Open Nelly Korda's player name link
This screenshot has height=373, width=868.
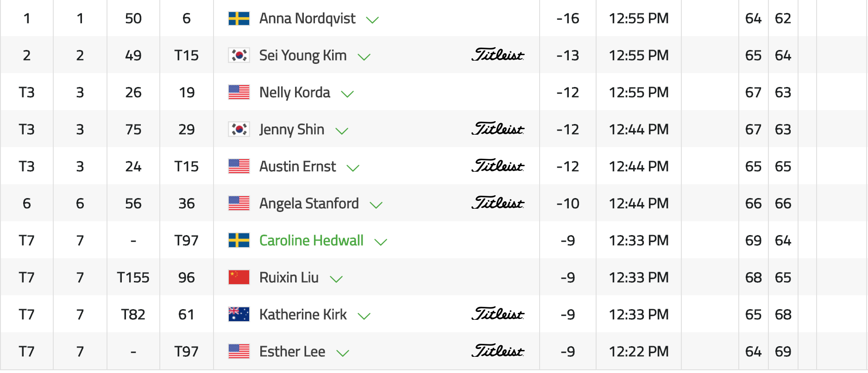295,93
